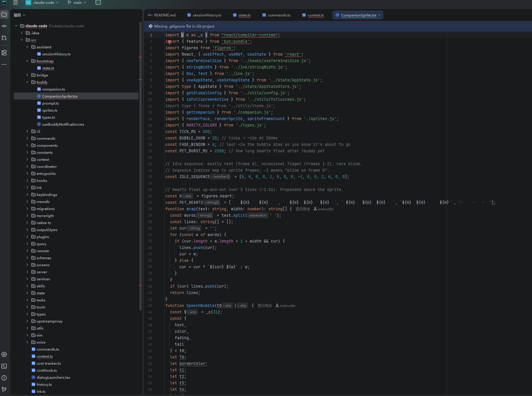The image size is (532, 396).
Task: Open cost-tracker.ts in the project tree
Action: pyautogui.click(x=48, y=363)
